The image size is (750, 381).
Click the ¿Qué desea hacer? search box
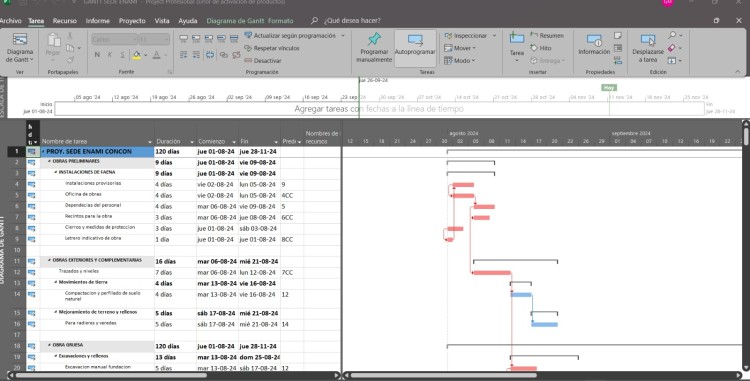click(352, 21)
